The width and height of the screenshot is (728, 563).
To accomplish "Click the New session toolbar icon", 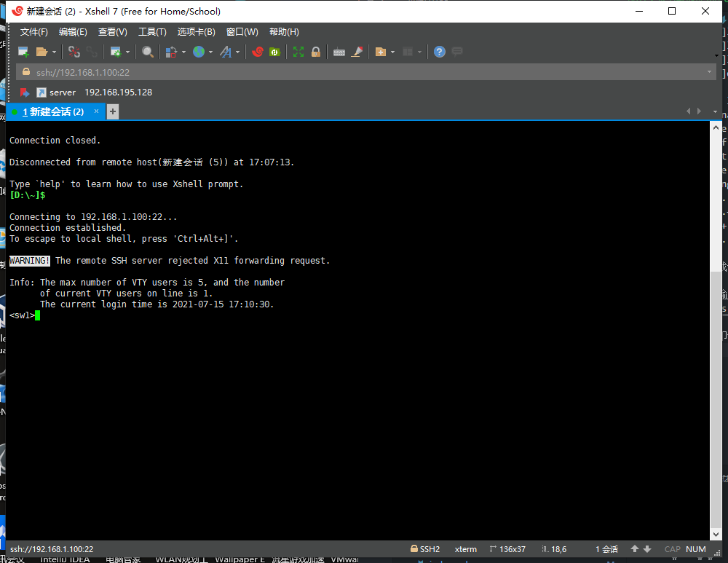I will [23, 52].
